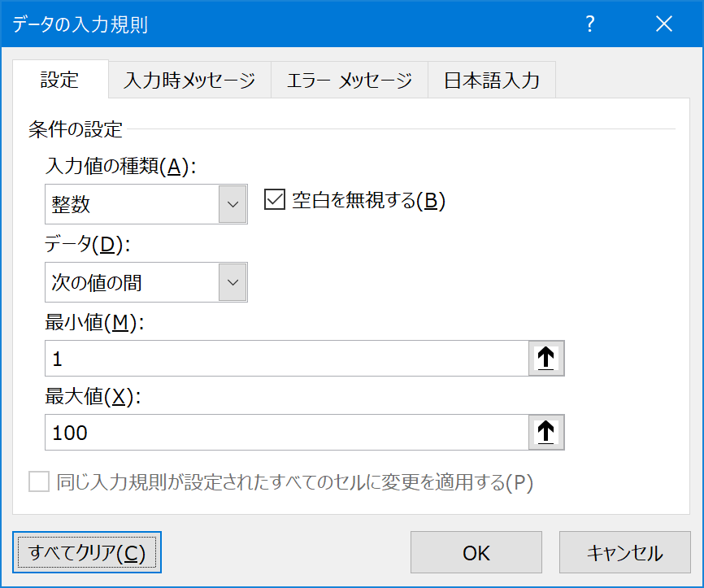The height and width of the screenshot is (588, 704).
Task: Click the range selector icon beside 最大値
Action: (x=546, y=433)
